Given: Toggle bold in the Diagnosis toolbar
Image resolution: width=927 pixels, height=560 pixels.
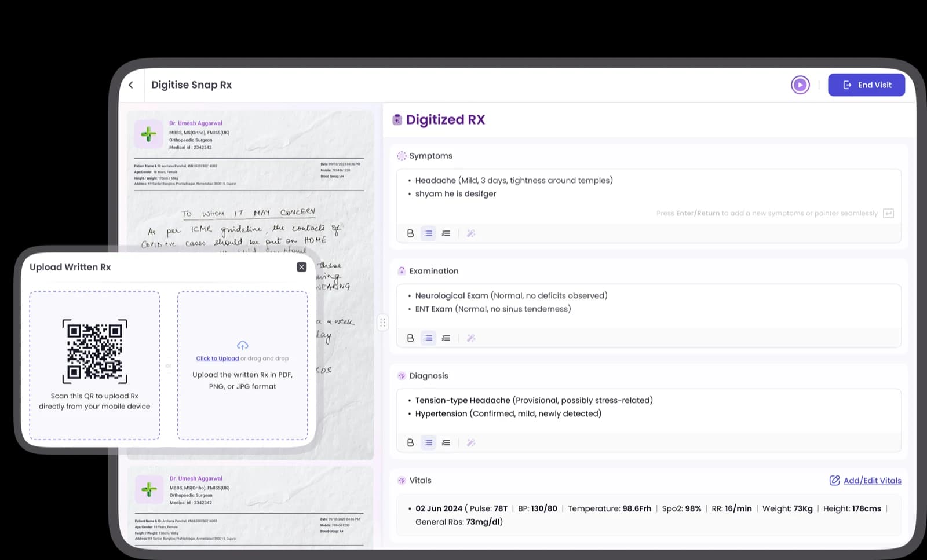Looking at the screenshot, I should [410, 443].
